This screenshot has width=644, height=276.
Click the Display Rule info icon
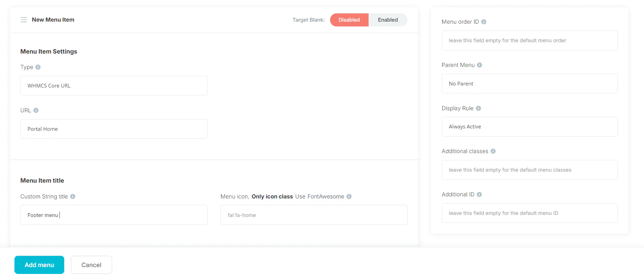click(478, 108)
